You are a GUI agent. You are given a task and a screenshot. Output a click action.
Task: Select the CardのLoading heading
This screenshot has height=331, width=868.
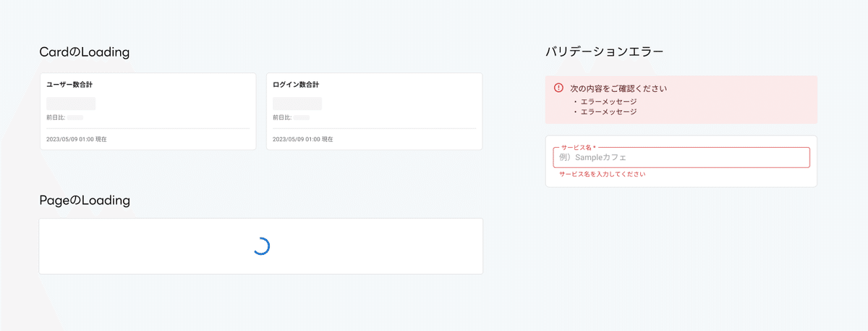point(85,52)
